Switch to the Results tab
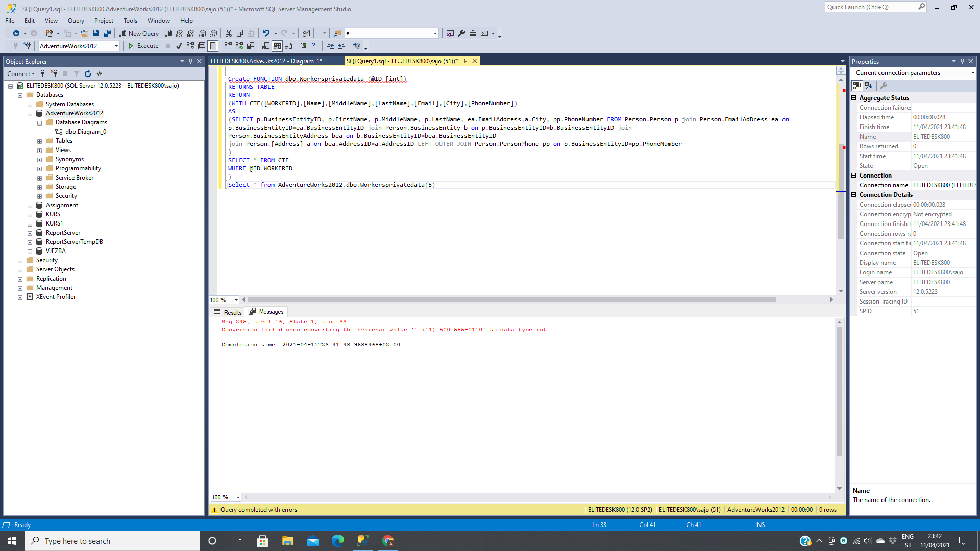The width and height of the screenshot is (980, 551). pyautogui.click(x=228, y=312)
